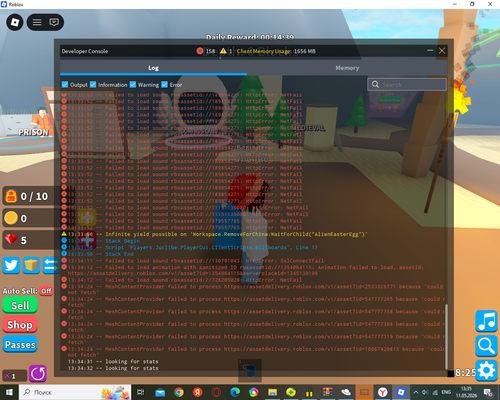
Task: Click the red gem icon
Action: 11,240
